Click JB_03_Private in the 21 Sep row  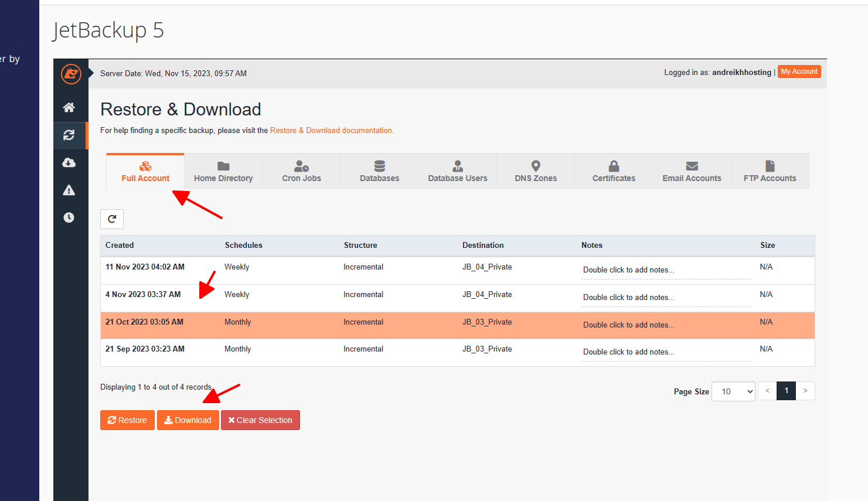[x=487, y=349]
